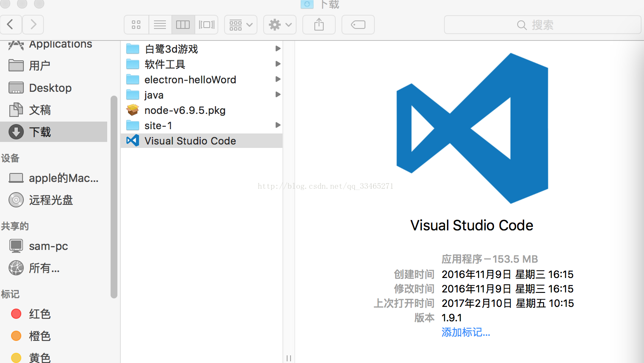Viewport: 644px width, 363px height.
Task: Click the 下载 window title folder icon
Action: (307, 4)
